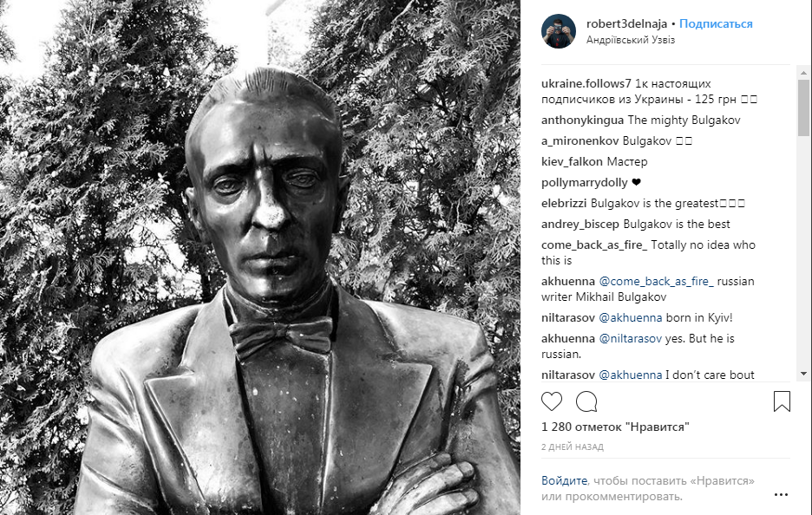812x515 pixels.
Task: Click the comments scrollbar up arrow
Action: coord(803,73)
